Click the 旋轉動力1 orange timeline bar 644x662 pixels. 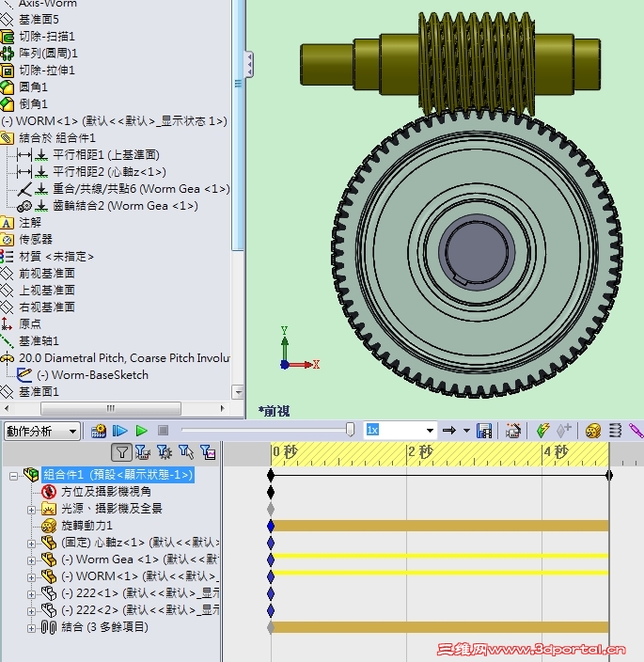pos(440,526)
